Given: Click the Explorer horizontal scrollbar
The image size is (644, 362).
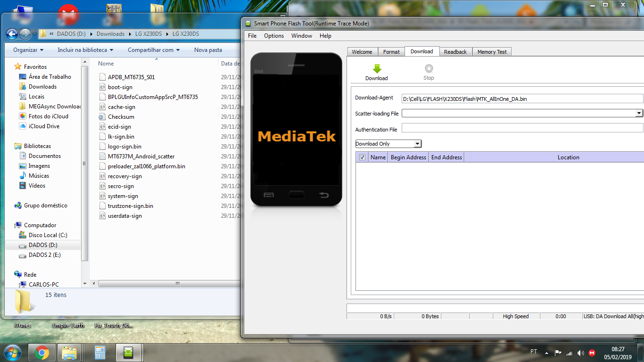Looking at the screenshot, I should [x=168, y=284].
